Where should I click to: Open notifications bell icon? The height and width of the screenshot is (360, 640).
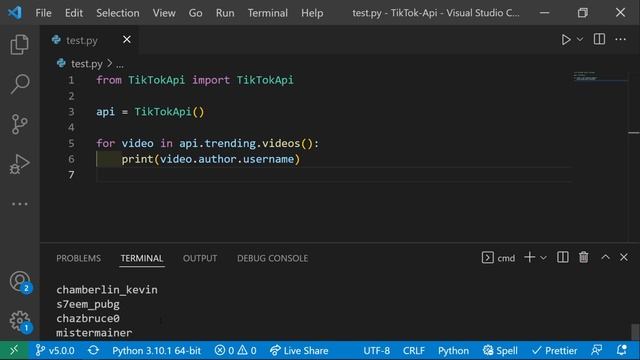pos(622,350)
